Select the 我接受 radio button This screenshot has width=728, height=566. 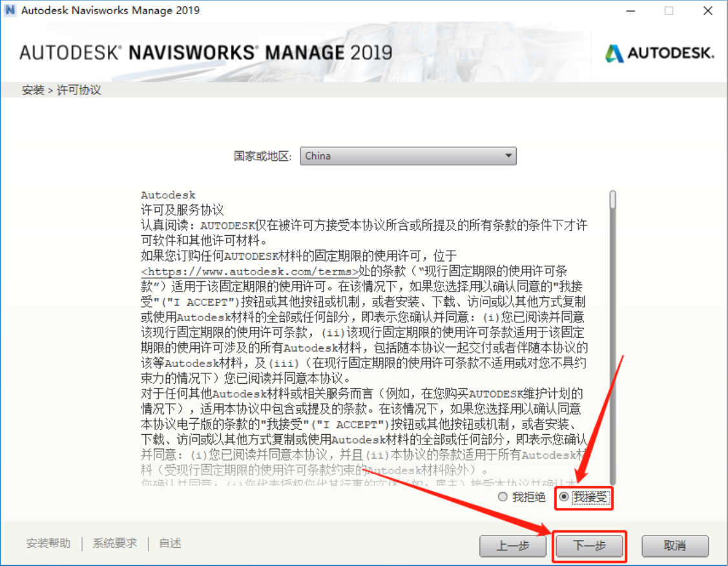[565, 497]
